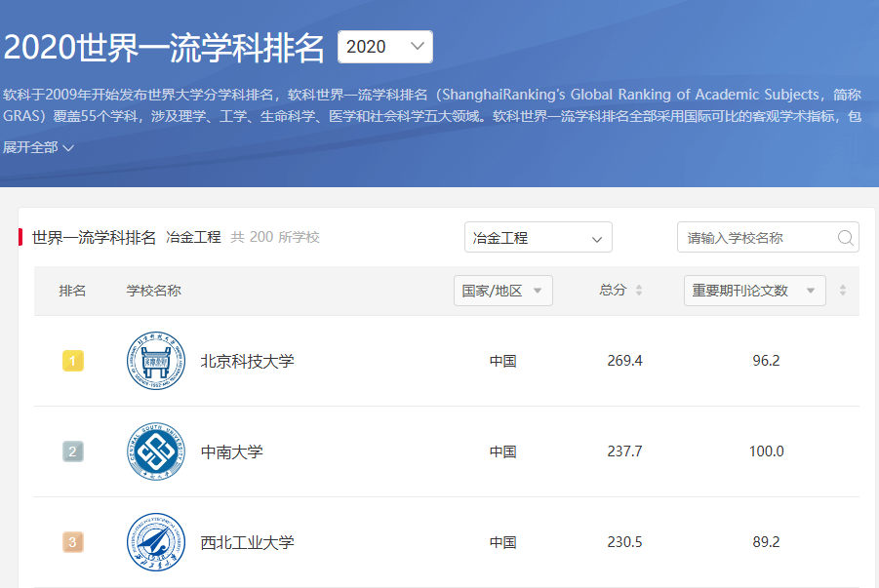
Task: Click the search magnifier icon
Action: pos(846,238)
